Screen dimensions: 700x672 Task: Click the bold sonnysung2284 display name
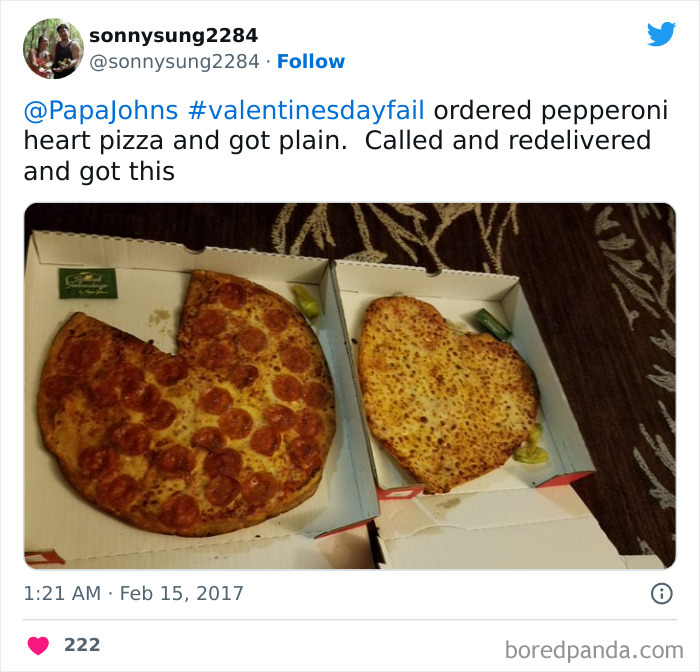click(x=173, y=35)
